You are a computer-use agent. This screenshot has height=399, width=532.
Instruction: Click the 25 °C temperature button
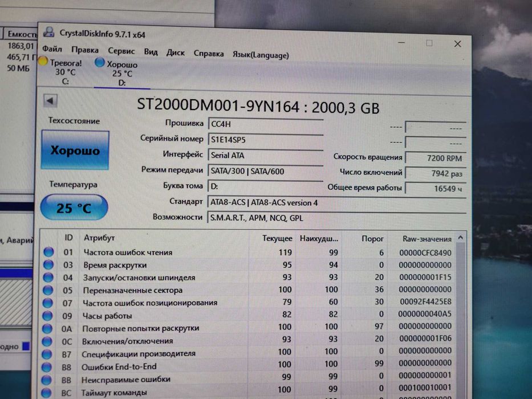tap(74, 207)
